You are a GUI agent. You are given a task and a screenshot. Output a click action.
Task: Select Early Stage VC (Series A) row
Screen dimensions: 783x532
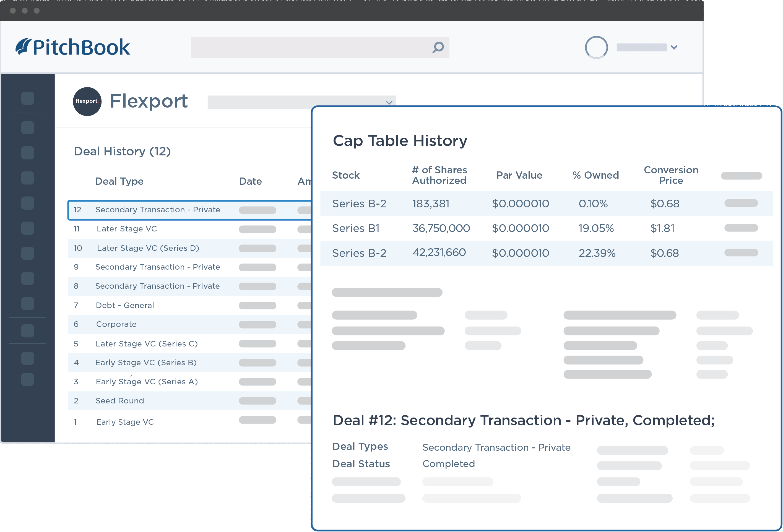pos(189,382)
